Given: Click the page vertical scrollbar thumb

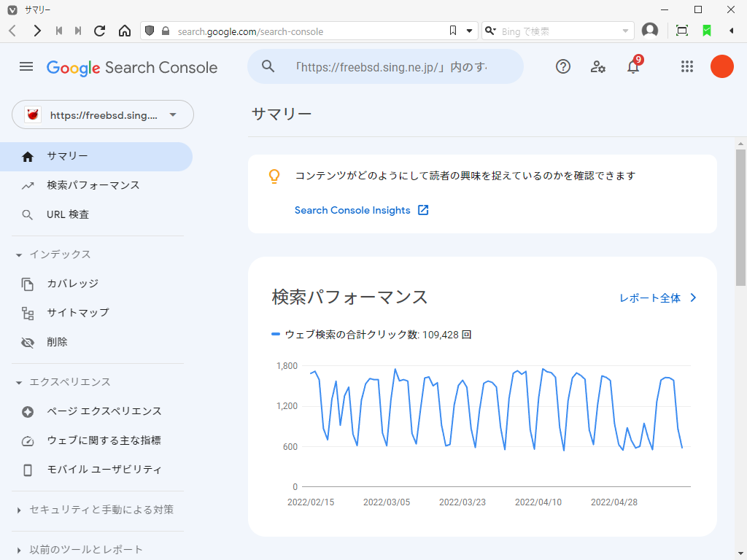Looking at the screenshot, I should pos(740,217).
